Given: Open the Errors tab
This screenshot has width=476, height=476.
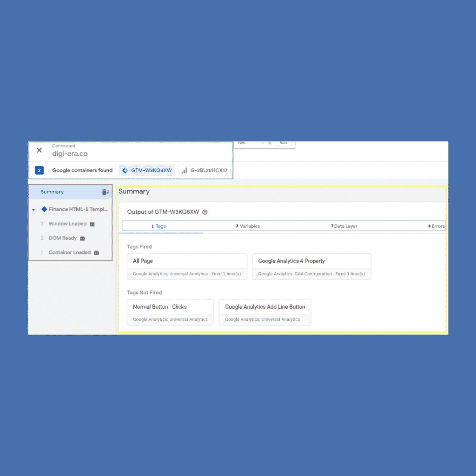Looking at the screenshot, I should 436,226.
